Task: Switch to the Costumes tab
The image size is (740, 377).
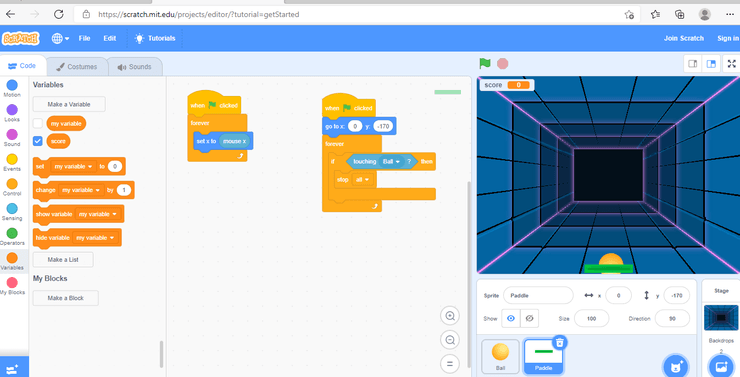Action: coord(77,67)
